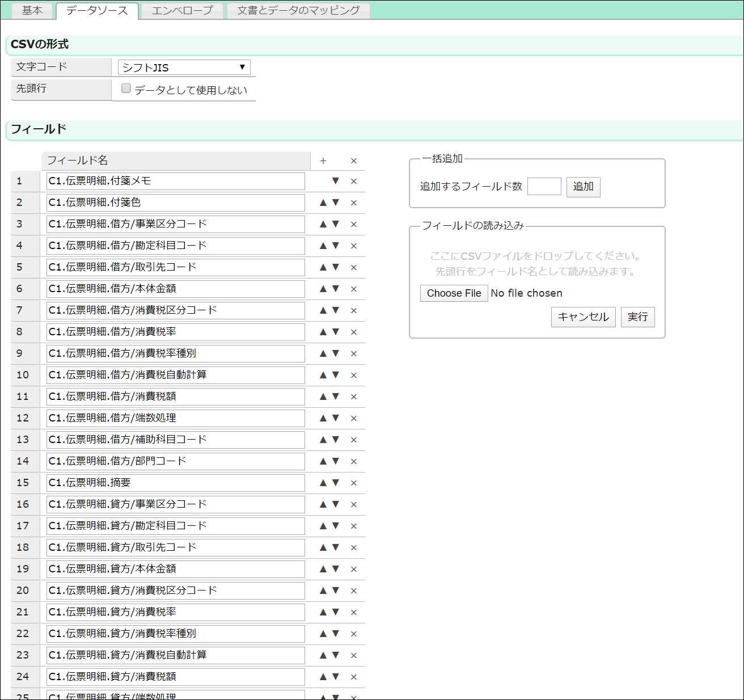
Task: Go to the 文書とデータのマッピング tab
Action: (298, 11)
